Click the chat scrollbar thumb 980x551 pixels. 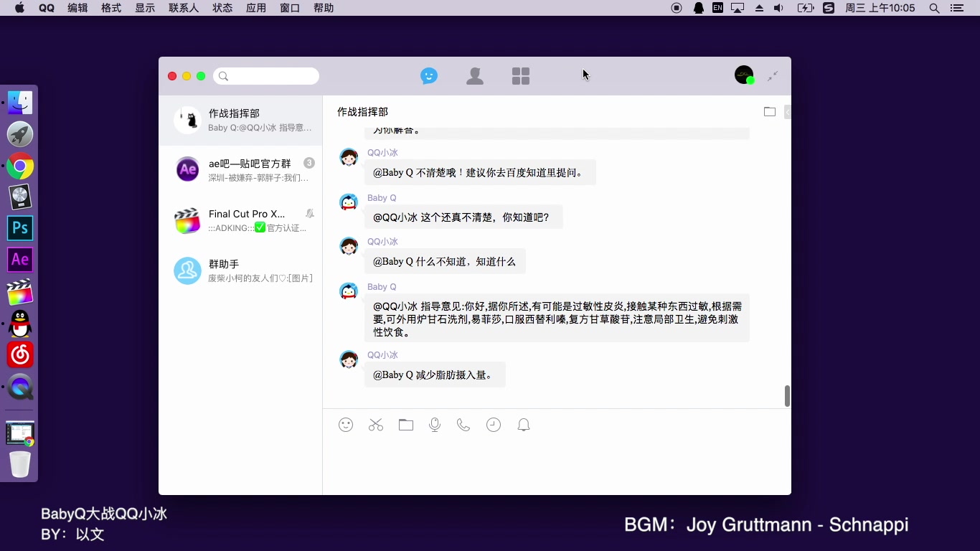787,396
